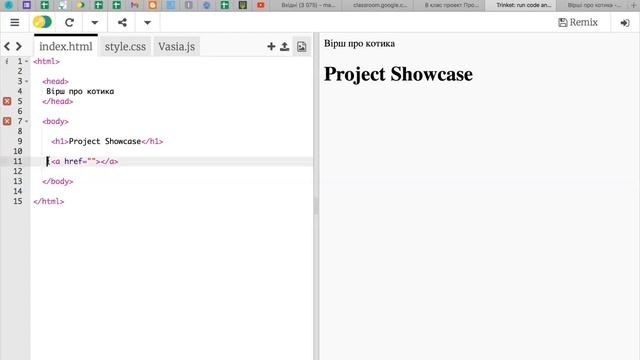This screenshot has width=640, height=360.
Task: Click the editor/preview divider handle
Action: (316, 206)
